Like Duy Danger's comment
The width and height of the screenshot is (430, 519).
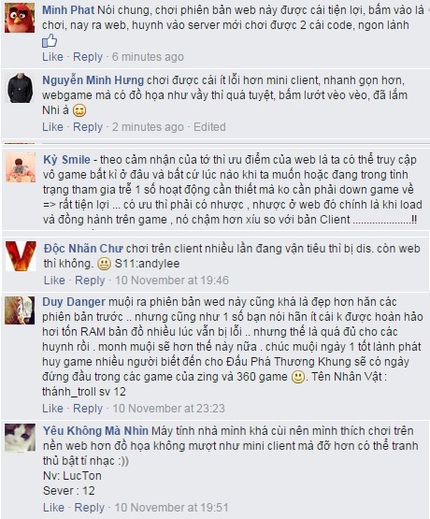tap(52, 408)
